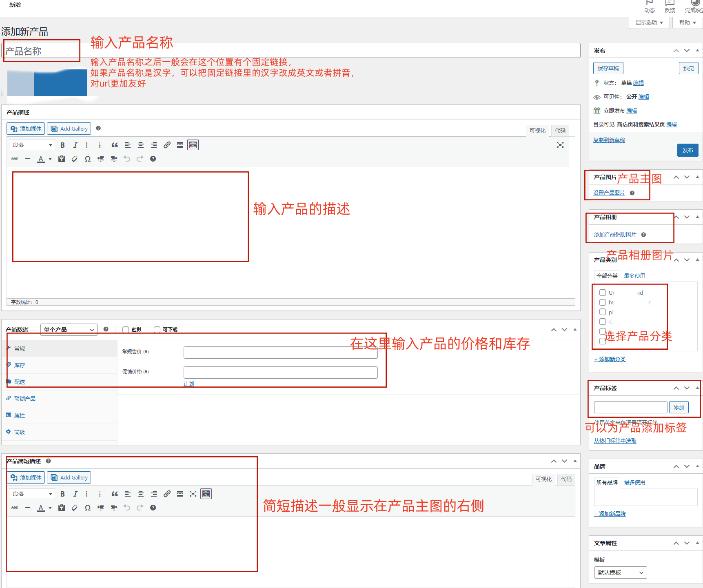Viewport: 703px width, 588px height.
Task: Enable the 虚拟 (virtual) product checkbox
Action: tap(126, 330)
